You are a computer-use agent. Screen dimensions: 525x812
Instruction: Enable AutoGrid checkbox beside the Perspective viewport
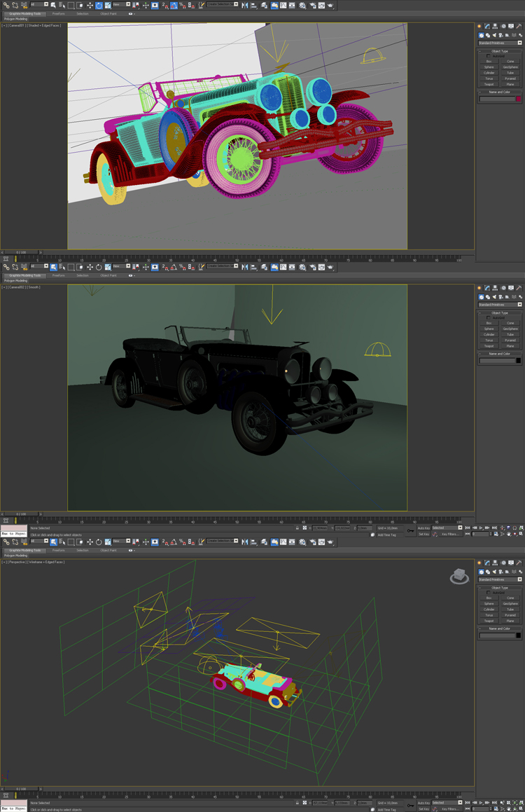[489, 592]
